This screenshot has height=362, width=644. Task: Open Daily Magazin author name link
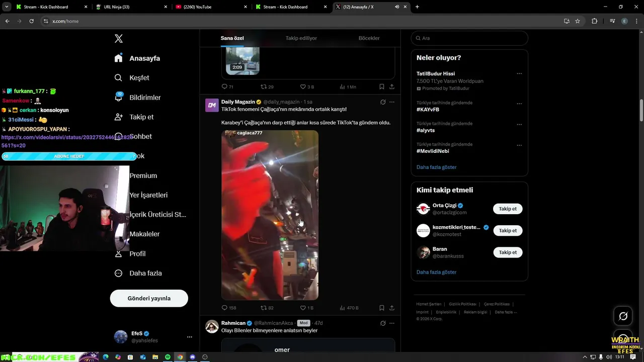click(238, 102)
